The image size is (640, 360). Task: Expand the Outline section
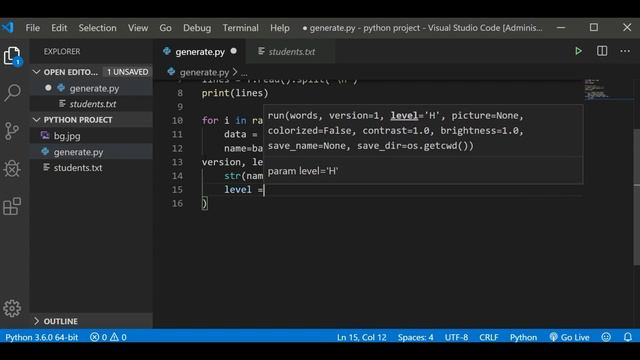click(36, 321)
